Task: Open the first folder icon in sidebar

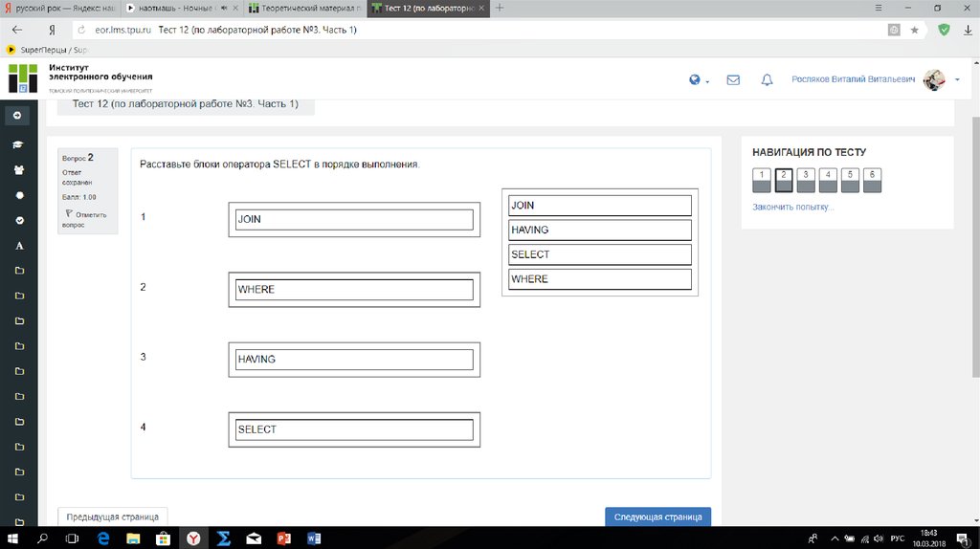Action: pos(19,271)
